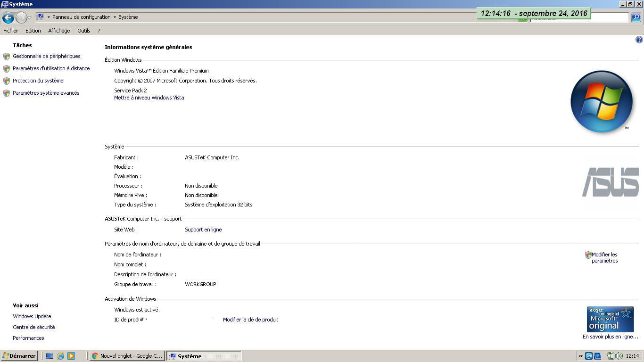Click Modifier la clé de produit link
644x362 pixels.
point(251,320)
